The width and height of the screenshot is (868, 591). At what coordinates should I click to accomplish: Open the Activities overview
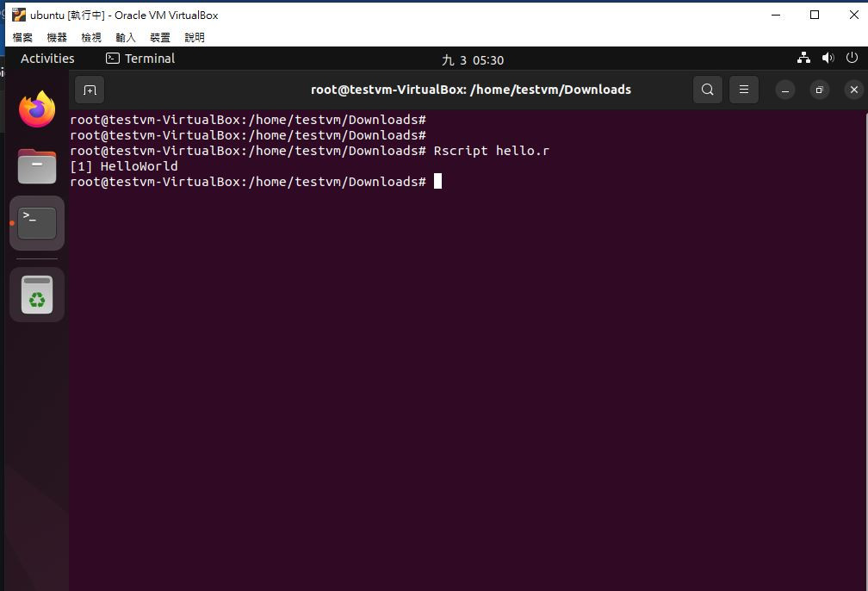(47, 59)
